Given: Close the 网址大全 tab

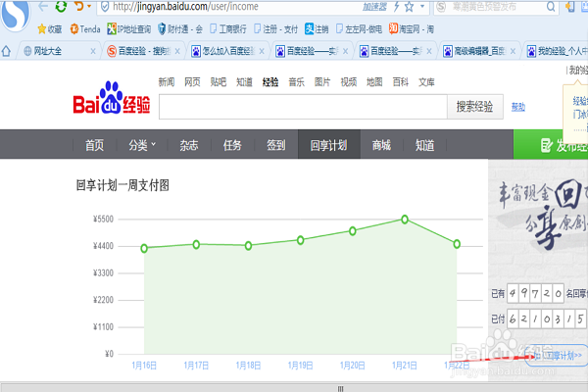Looking at the screenshot, I should pyautogui.click(x=93, y=51).
